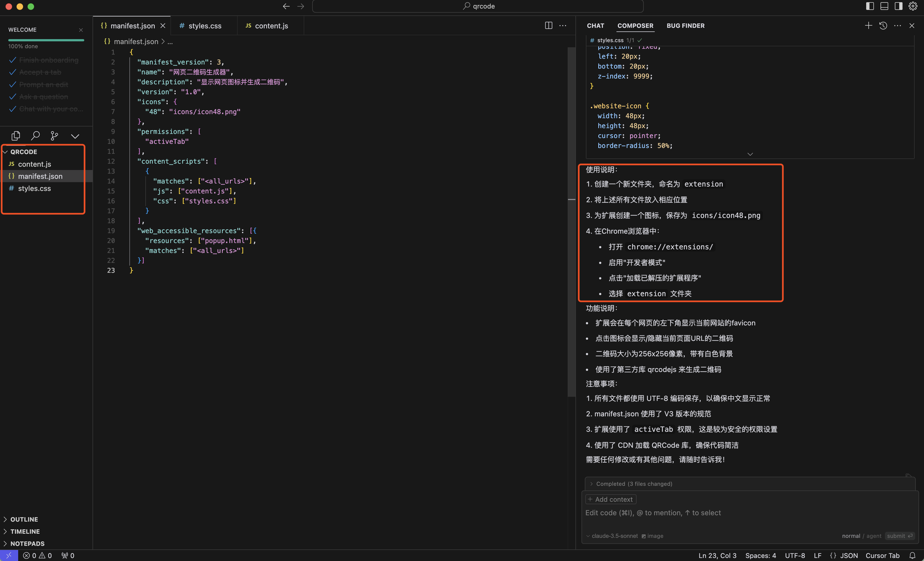Screen dimensions: 924x561
Task: Click the notifications bell in status bar
Action: coord(912,555)
